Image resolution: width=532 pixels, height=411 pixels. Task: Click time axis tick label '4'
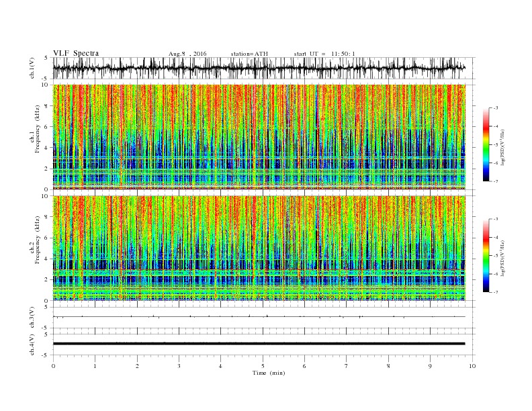(x=220, y=366)
